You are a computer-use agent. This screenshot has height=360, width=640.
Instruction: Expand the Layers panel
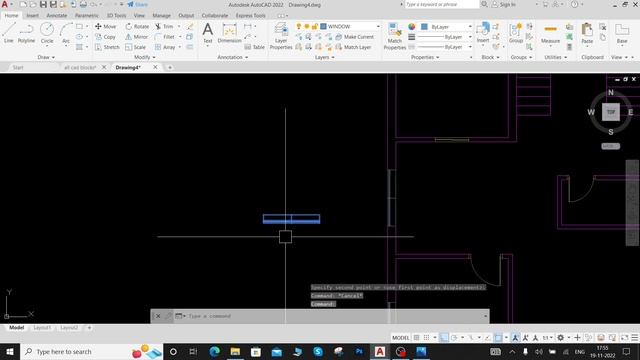pyautogui.click(x=324, y=57)
